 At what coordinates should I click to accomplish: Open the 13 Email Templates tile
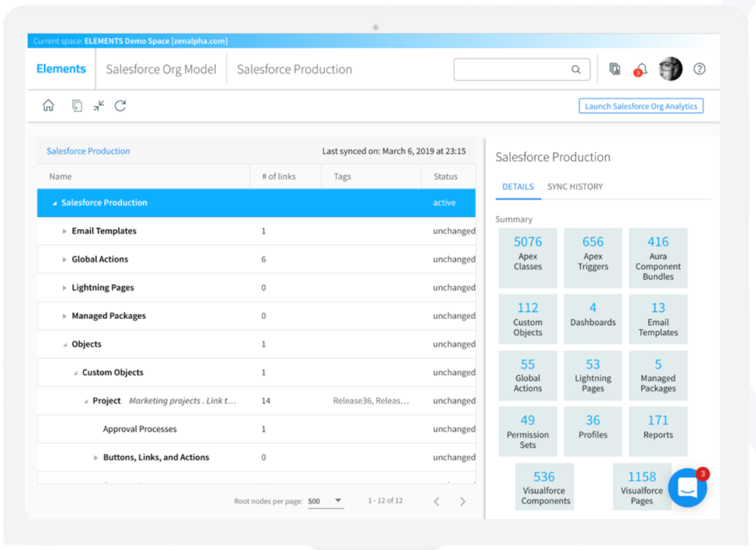[x=658, y=319]
